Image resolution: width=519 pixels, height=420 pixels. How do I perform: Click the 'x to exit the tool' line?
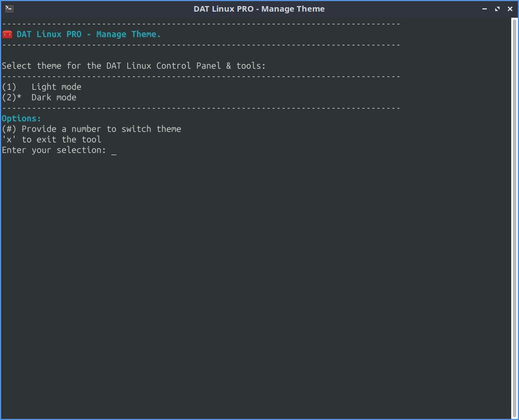coord(51,139)
